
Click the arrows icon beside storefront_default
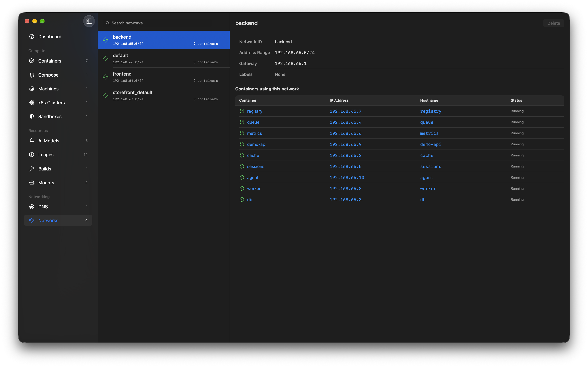point(106,95)
